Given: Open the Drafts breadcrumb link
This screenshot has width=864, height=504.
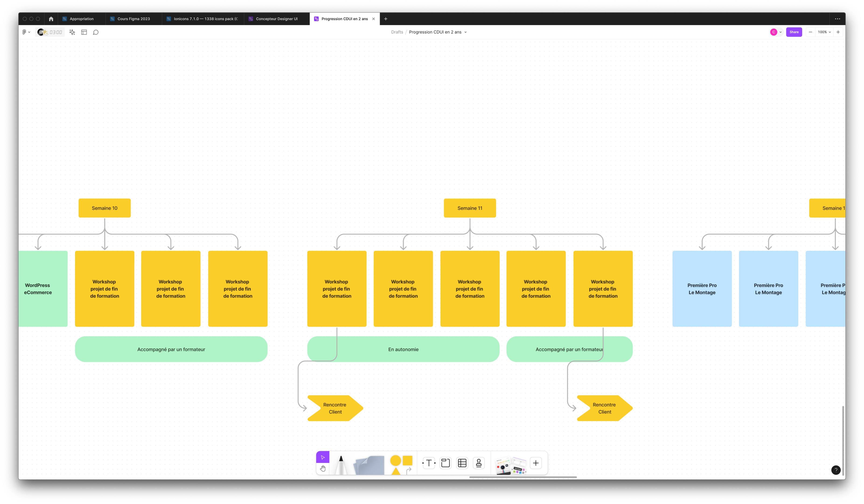Looking at the screenshot, I should tap(397, 32).
